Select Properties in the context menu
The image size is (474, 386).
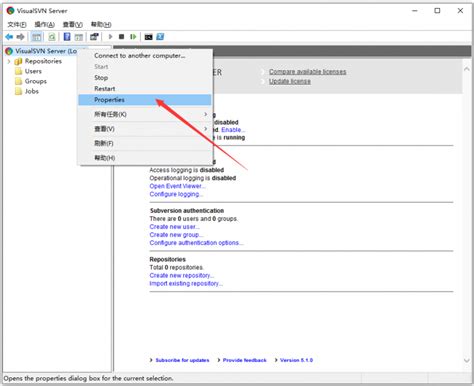click(145, 100)
